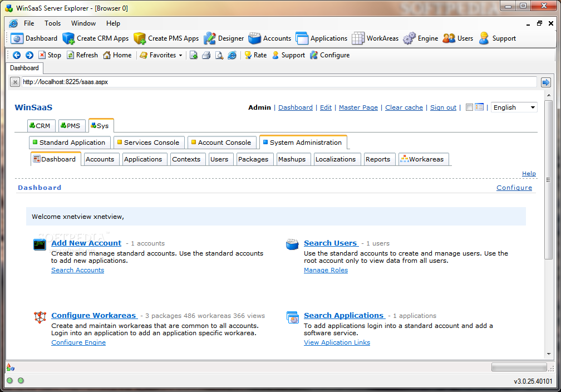The height and width of the screenshot is (392, 561).
Task: Click the back navigation arrow
Action: tap(17, 55)
